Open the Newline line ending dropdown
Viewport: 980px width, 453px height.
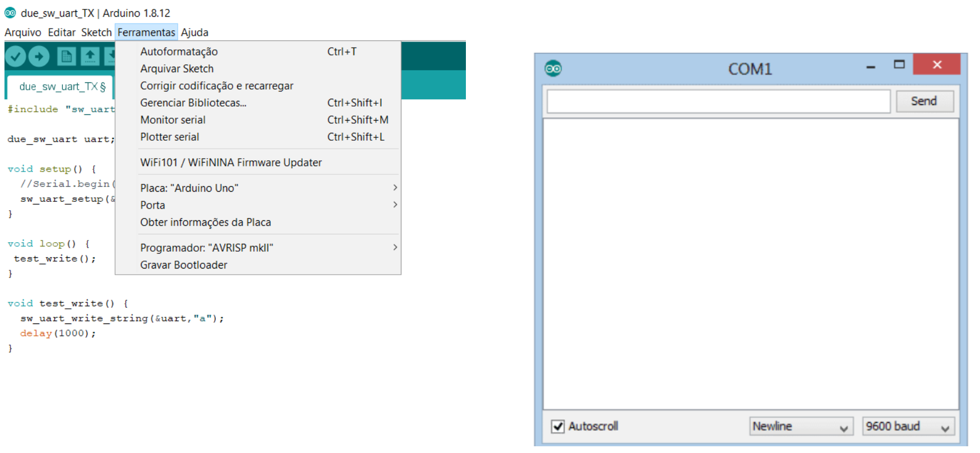[801, 427]
